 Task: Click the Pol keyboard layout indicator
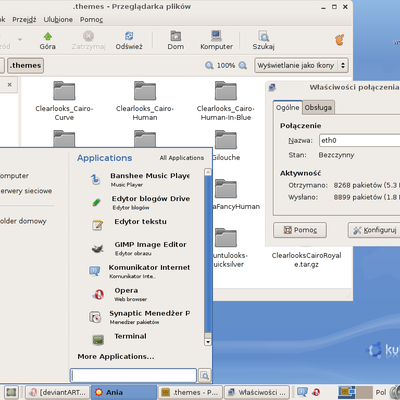381,392
